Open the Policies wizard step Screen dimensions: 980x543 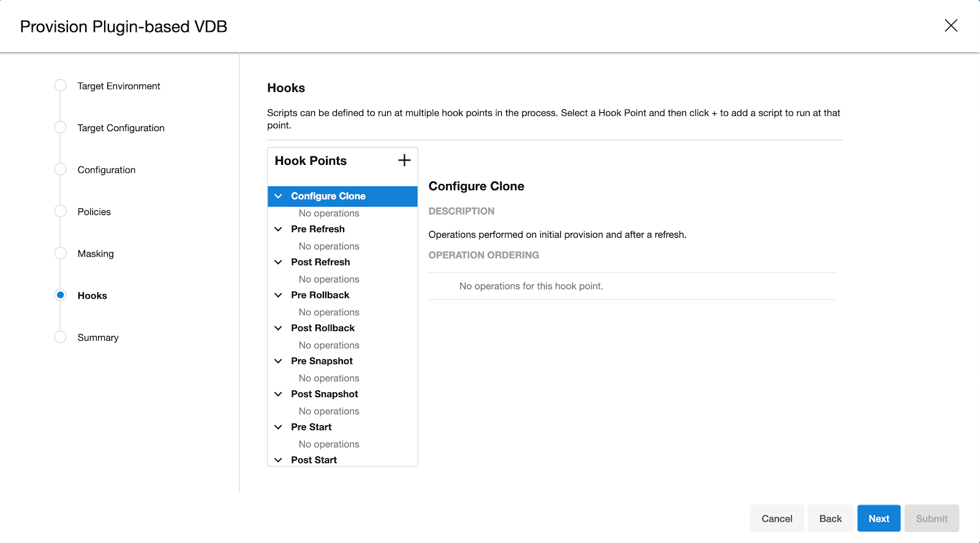(94, 212)
